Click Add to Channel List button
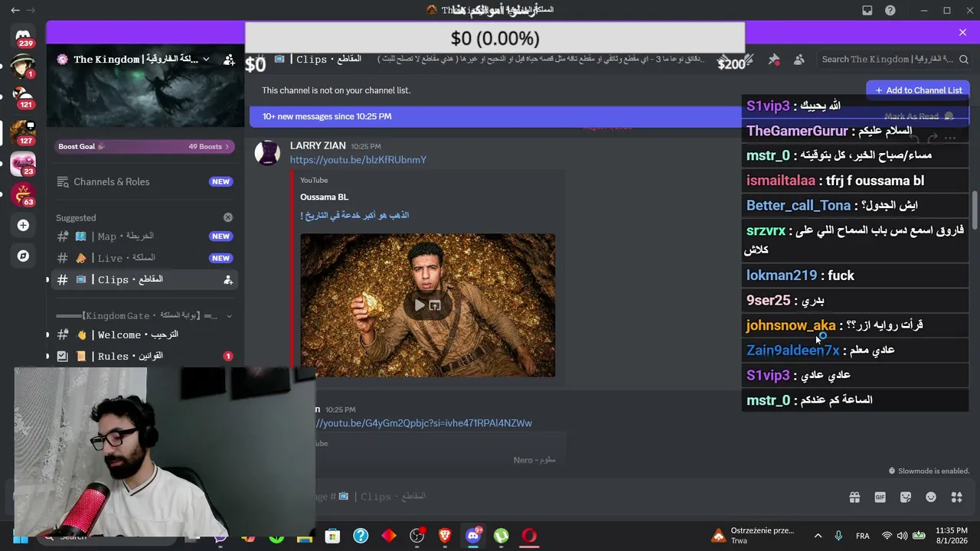This screenshot has width=980, height=551. click(918, 90)
